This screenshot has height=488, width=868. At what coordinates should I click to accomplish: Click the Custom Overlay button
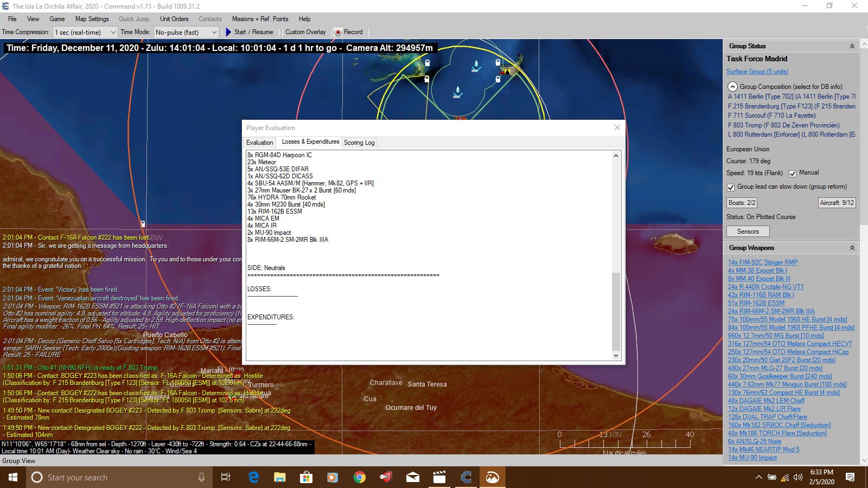pyautogui.click(x=305, y=32)
